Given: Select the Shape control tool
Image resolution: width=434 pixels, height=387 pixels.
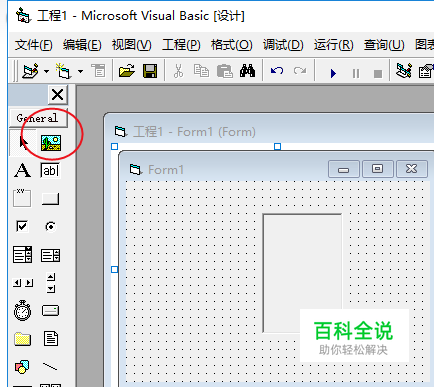Looking at the screenshot, I should click(x=22, y=367).
